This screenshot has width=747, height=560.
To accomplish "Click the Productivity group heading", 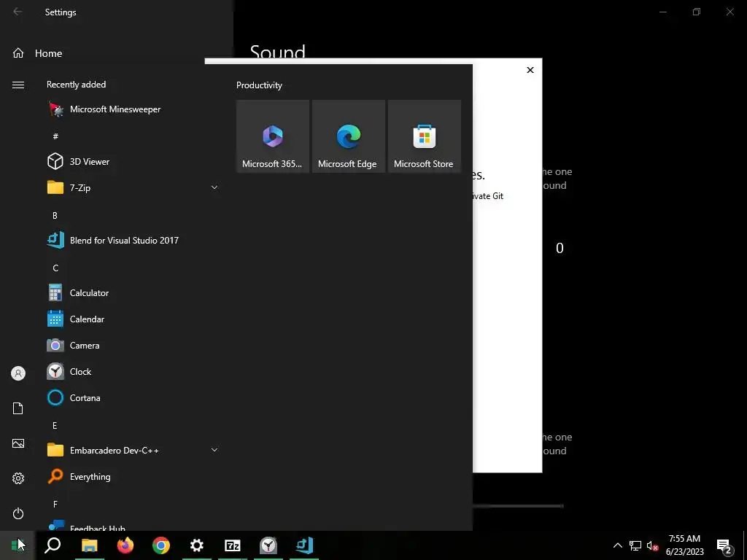I will pos(259,85).
